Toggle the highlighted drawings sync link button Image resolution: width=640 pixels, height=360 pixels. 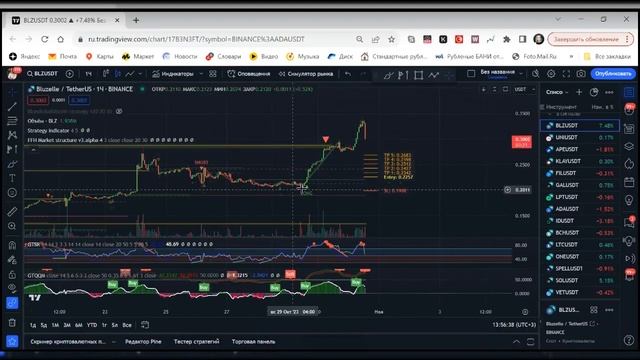point(12,303)
